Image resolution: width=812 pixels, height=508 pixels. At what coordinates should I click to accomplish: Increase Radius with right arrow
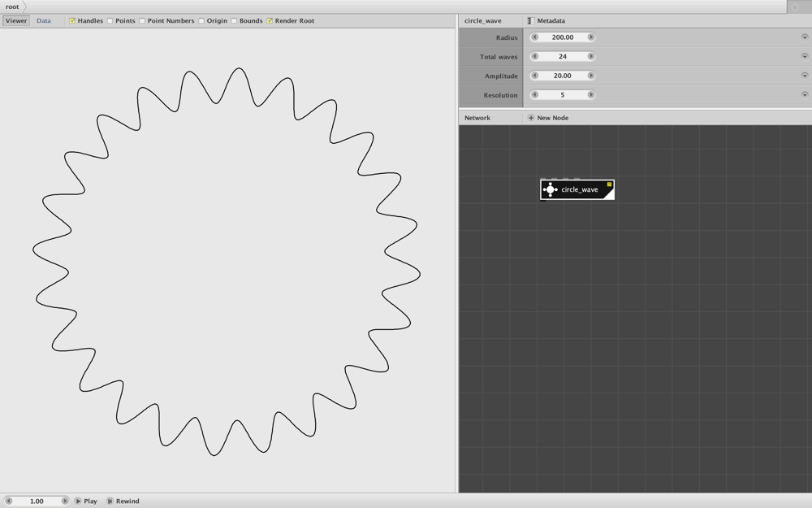pyautogui.click(x=591, y=37)
